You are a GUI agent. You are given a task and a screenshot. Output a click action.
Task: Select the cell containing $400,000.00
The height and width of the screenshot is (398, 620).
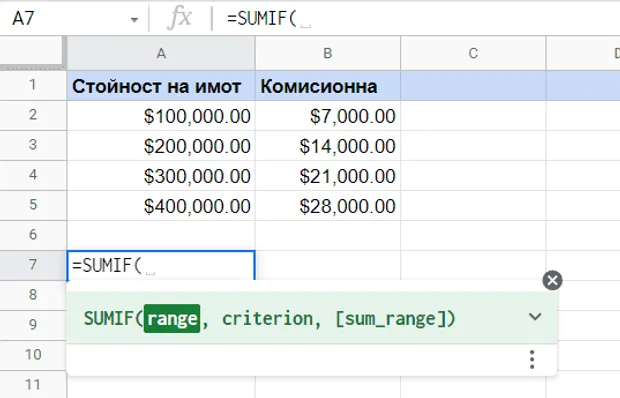pyautogui.click(x=161, y=206)
